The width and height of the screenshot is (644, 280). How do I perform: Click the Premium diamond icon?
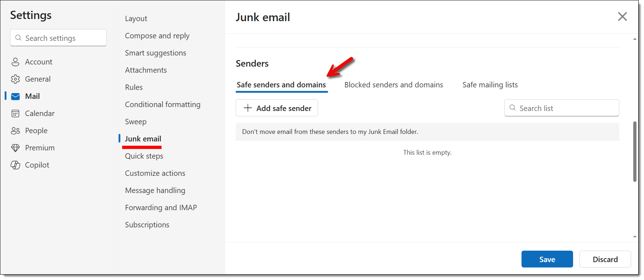(x=15, y=148)
